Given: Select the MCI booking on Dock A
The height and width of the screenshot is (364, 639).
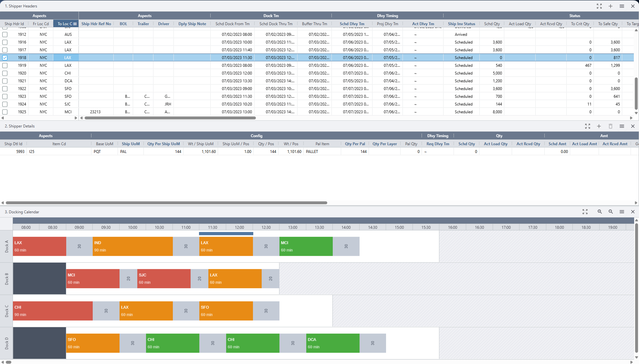Looking at the screenshot, I should 305,246.
